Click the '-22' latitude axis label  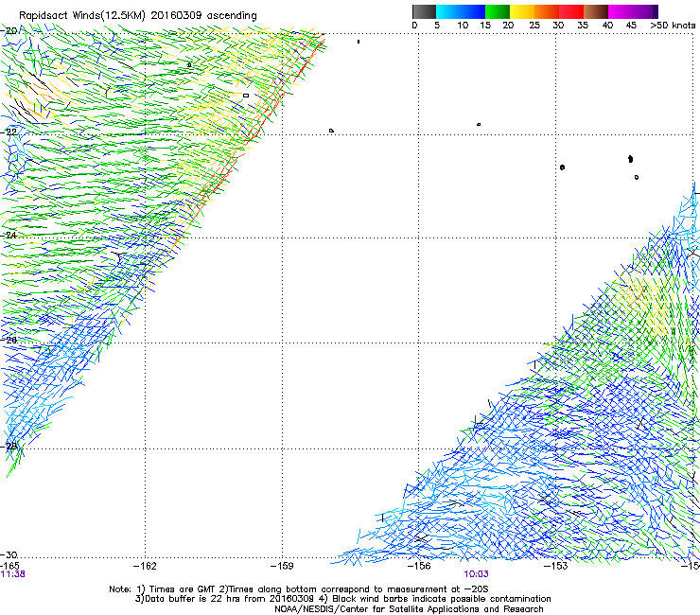9,132
